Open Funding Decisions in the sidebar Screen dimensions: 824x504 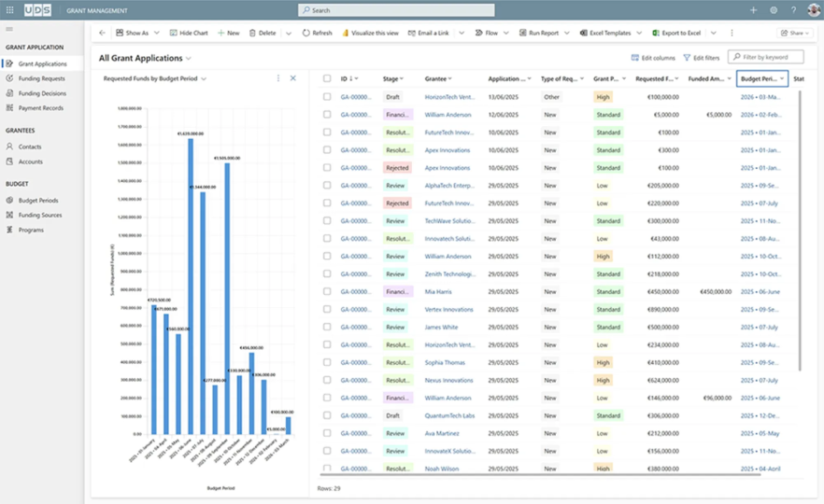point(42,93)
